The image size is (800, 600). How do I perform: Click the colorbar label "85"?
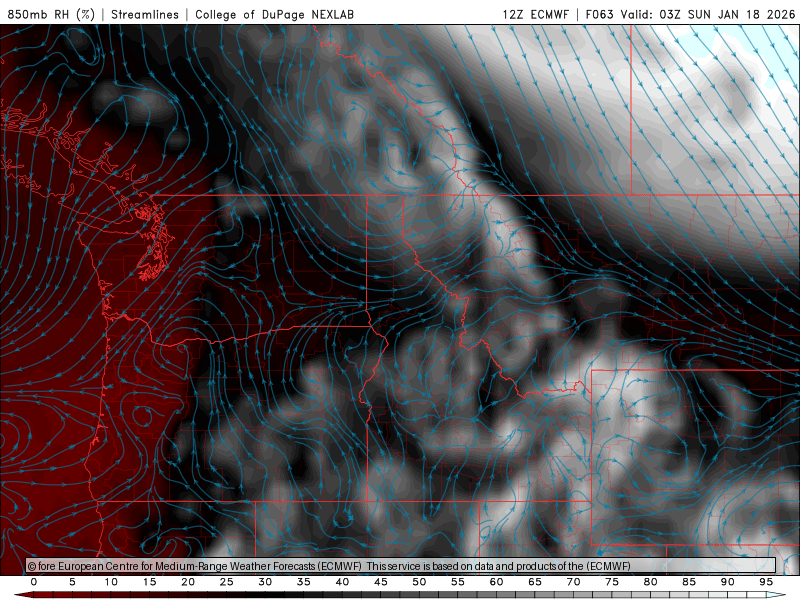(x=689, y=582)
